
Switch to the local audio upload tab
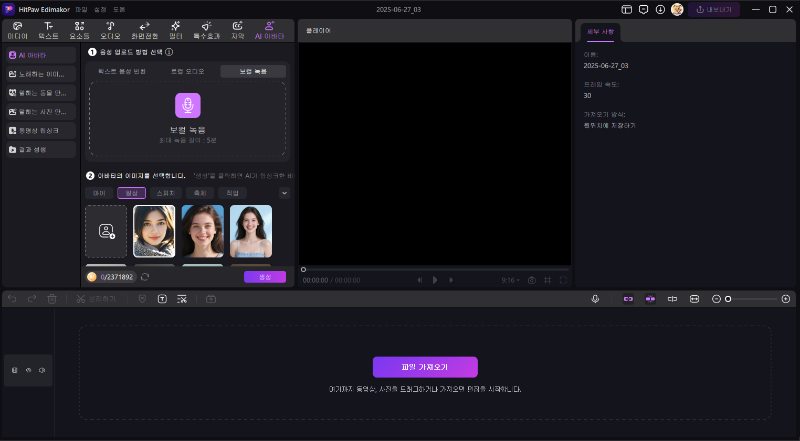(x=188, y=71)
